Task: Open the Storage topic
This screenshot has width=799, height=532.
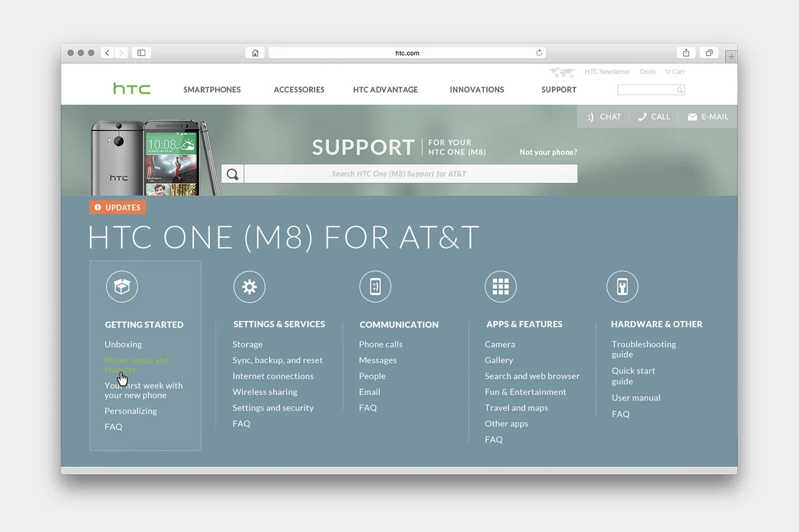Action: coord(247,344)
